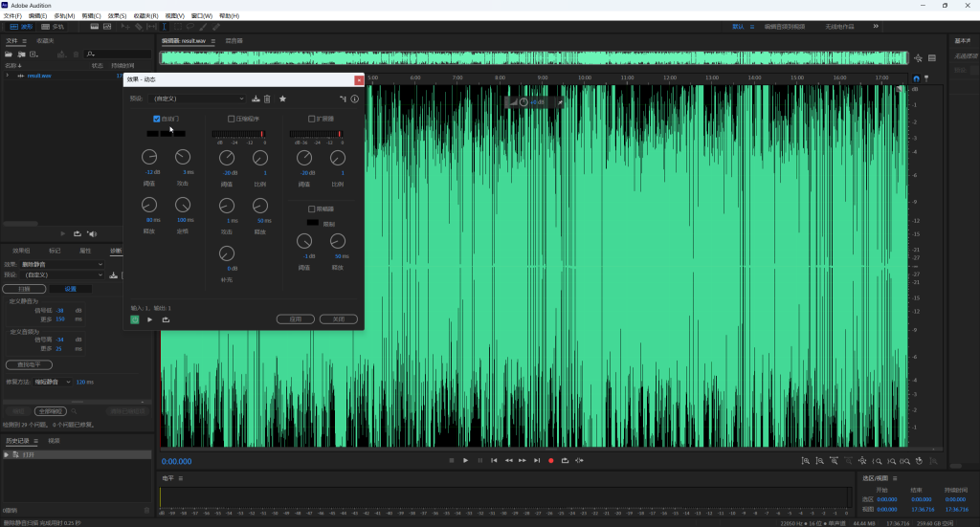980x527 pixels.
Task: Click the 查找电平 Find Levels button
Action: [x=29, y=364]
